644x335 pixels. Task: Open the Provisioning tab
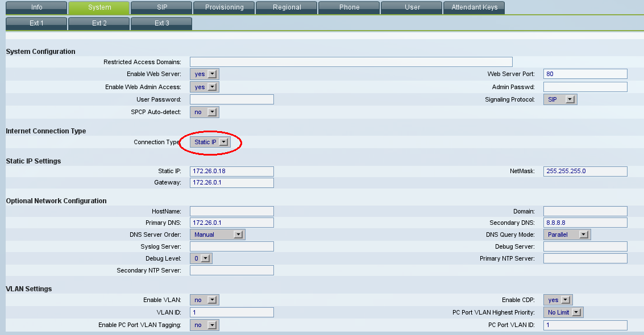[224, 7]
